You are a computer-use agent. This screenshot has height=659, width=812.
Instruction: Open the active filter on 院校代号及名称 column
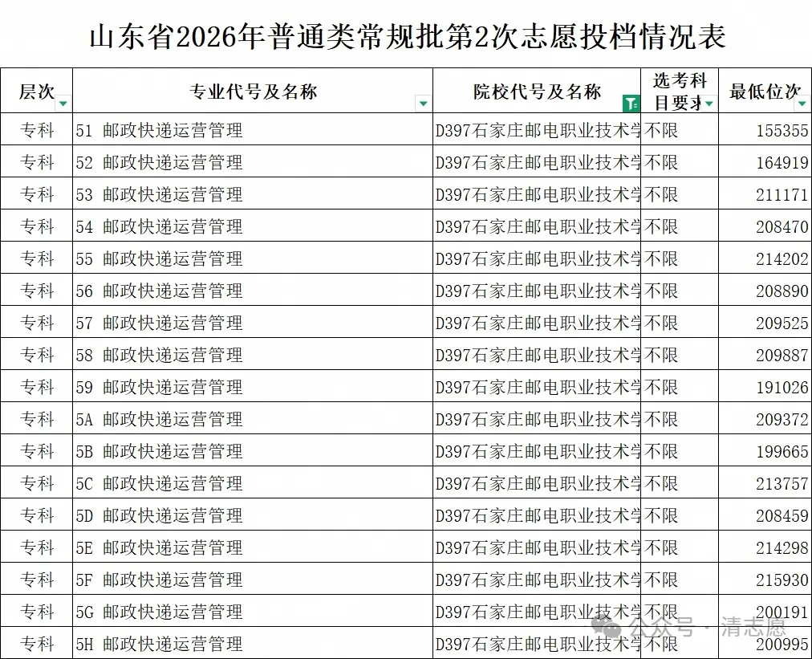pos(631,104)
